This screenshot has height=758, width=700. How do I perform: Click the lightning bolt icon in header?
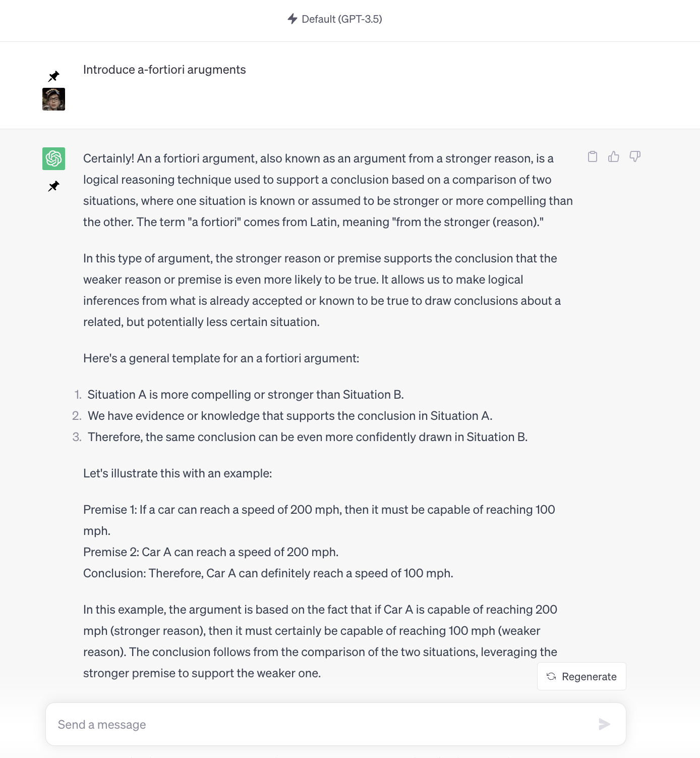tap(293, 19)
